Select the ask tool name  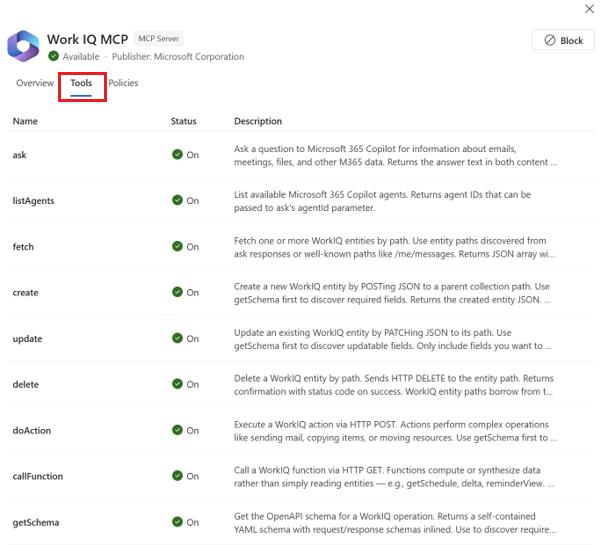point(20,155)
